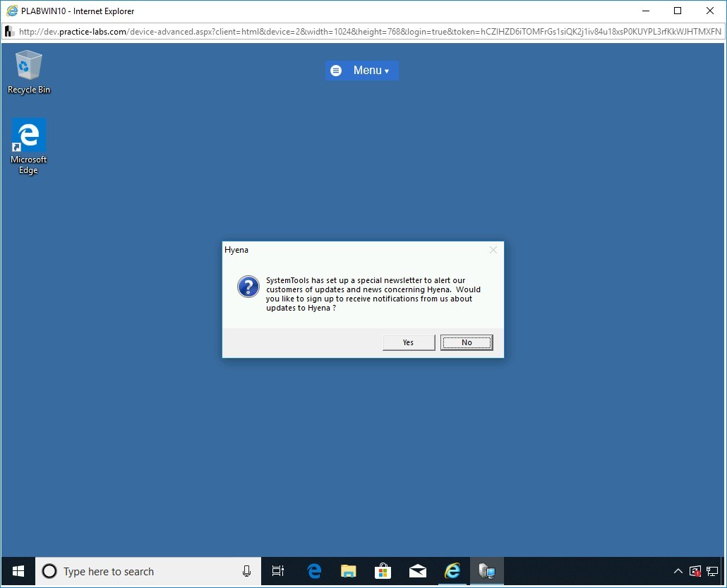Select the Microsoft Edge desktop shortcut
Viewport: 727px width, 588px height.
click(29, 145)
